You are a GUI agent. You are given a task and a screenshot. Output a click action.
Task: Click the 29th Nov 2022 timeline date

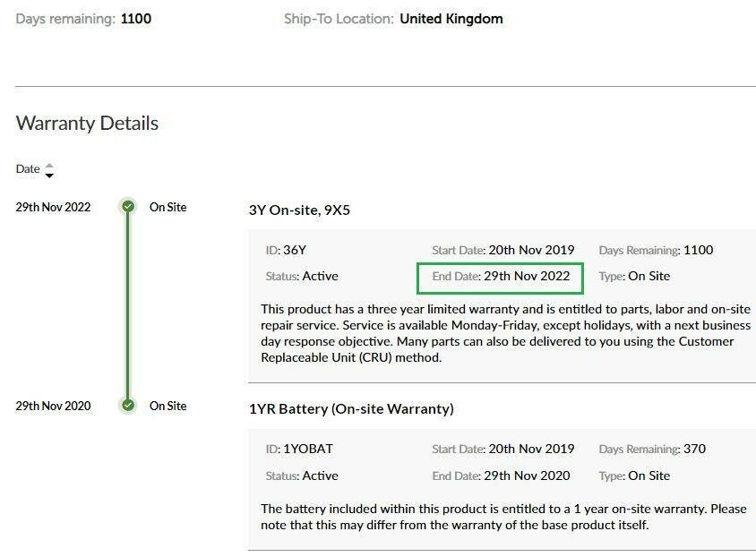click(x=53, y=207)
